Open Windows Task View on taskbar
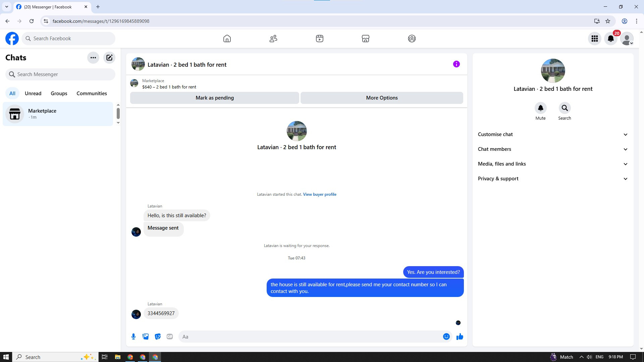Screen dimensions: 644x362 coord(105,357)
